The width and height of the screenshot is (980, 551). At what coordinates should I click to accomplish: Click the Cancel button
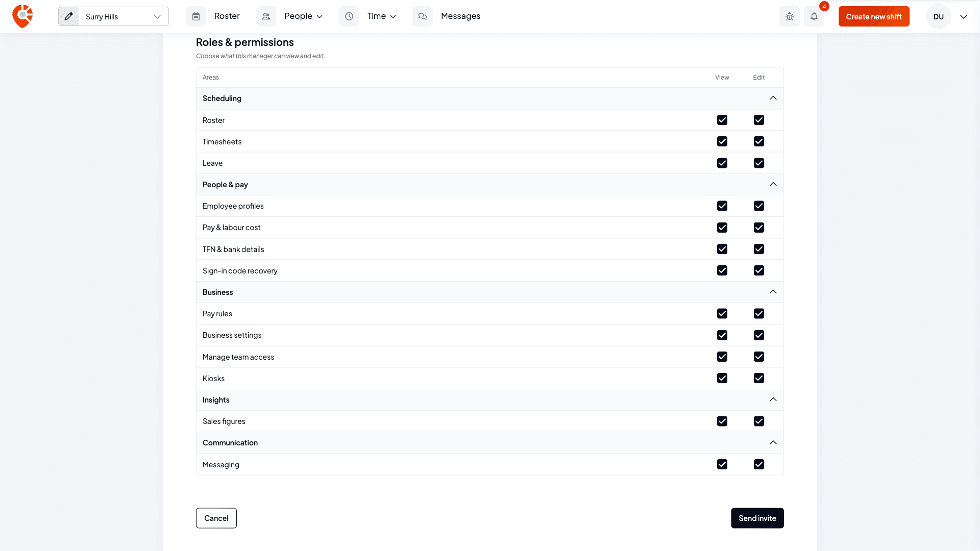[216, 518]
